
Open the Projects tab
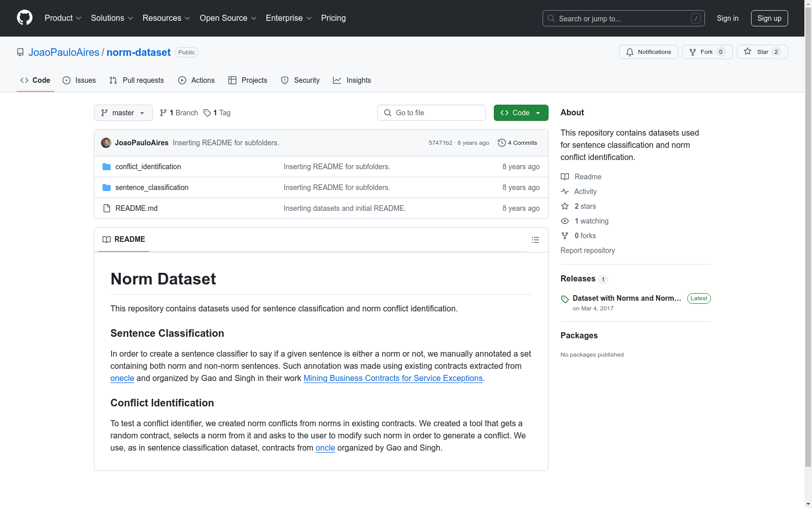coord(248,80)
